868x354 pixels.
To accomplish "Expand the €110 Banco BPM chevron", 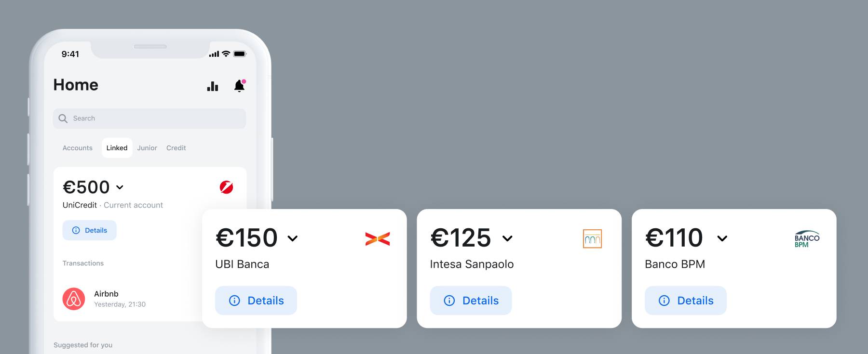I will tap(722, 238).
